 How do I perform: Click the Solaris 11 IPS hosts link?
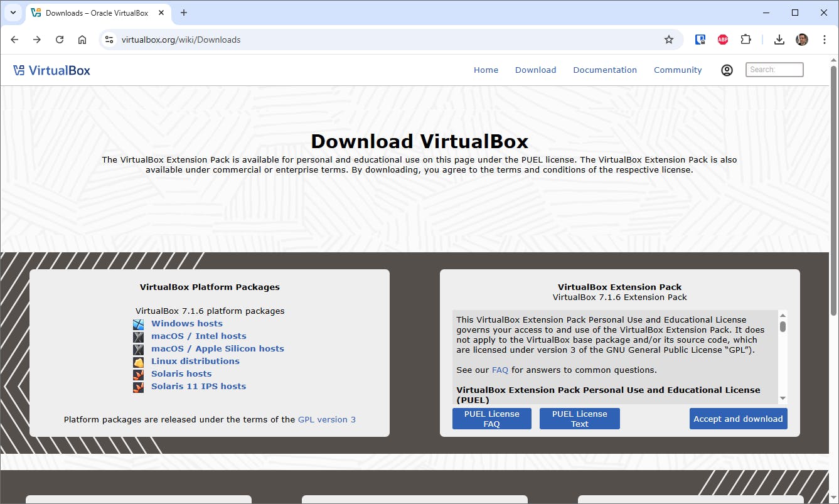coord(198,387)
